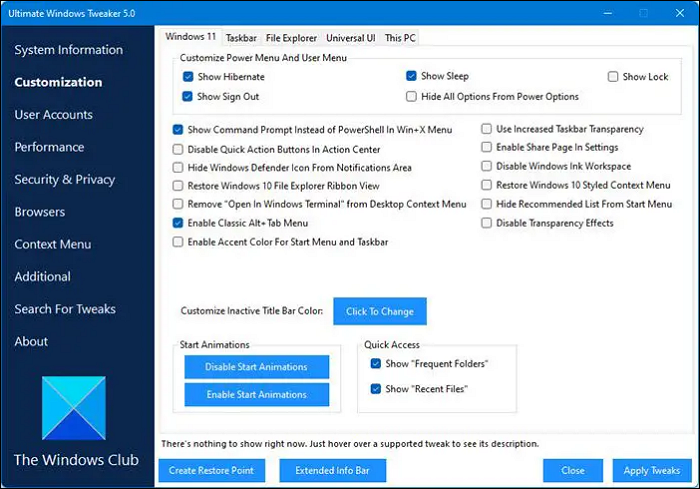This screenshot has height=489, width=700.
Task: Switch to the Taskbar tab
Action: pyautogui.click(x=241, y=38)
